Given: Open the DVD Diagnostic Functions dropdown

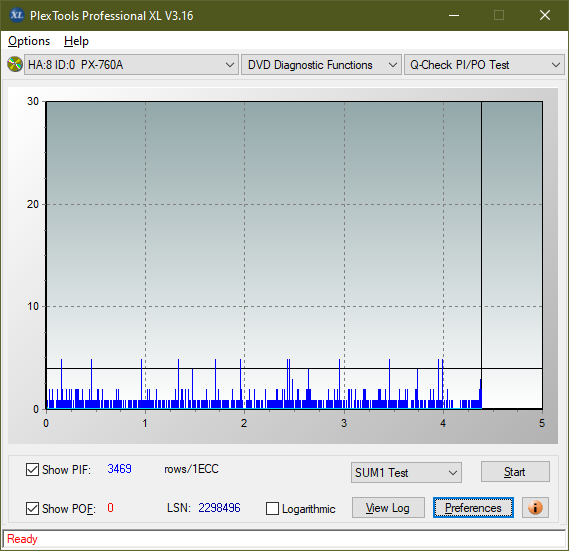Looking at the screenshot, I should tap(321, 65).
